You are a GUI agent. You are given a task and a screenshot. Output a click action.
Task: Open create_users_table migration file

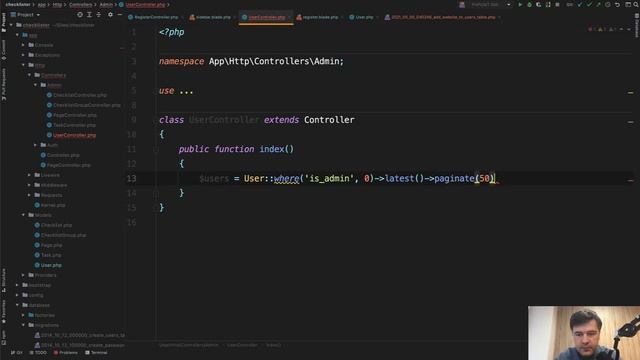[x=80, y=335]
